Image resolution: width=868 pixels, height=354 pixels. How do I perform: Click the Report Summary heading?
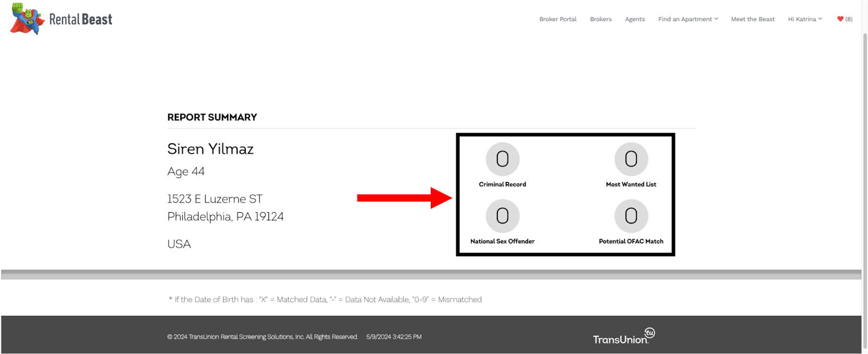212,117
